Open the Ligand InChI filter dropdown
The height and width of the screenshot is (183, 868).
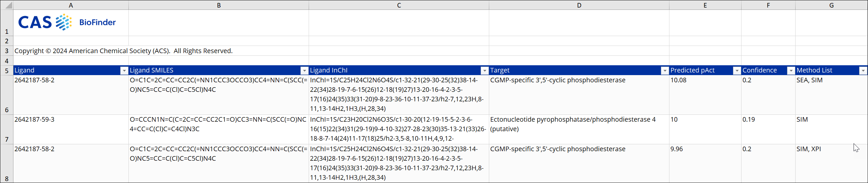(484, 71)
